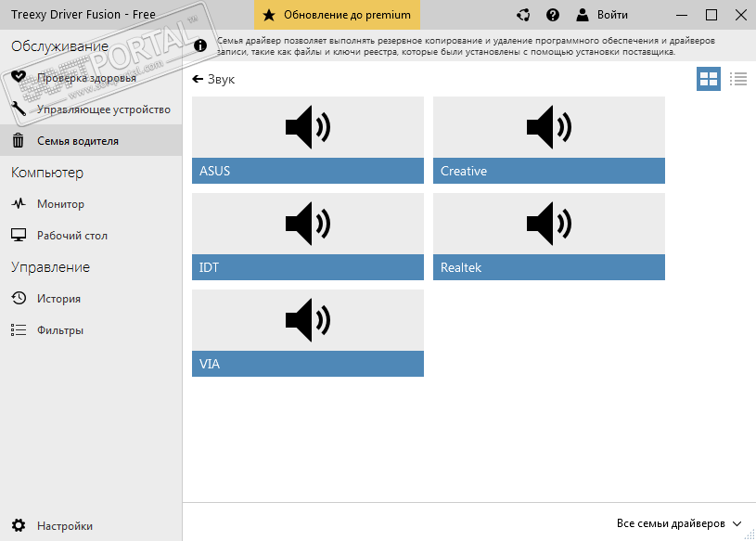Open Настройки settings
756x541 pixels.
pyautogui.click(x=91, y=525)
